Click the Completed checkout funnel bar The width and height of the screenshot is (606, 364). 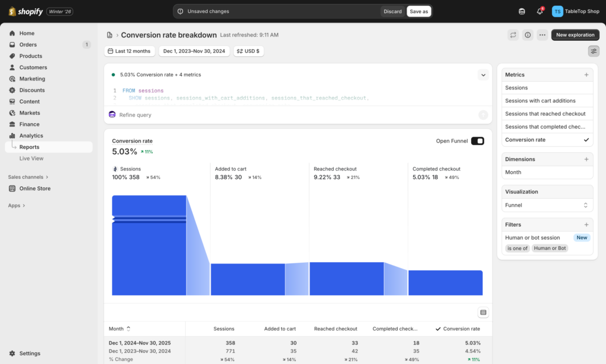click(x=446, y=283)
